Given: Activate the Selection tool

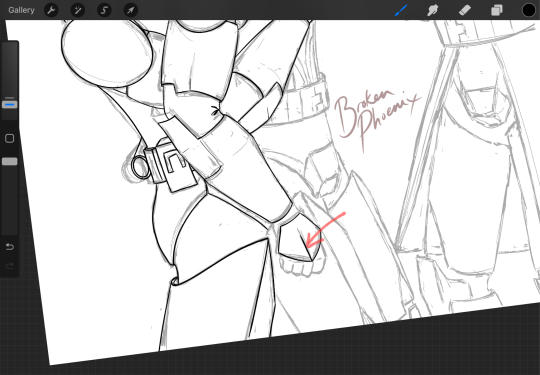Looking at the screenshot, I should 104,10.
